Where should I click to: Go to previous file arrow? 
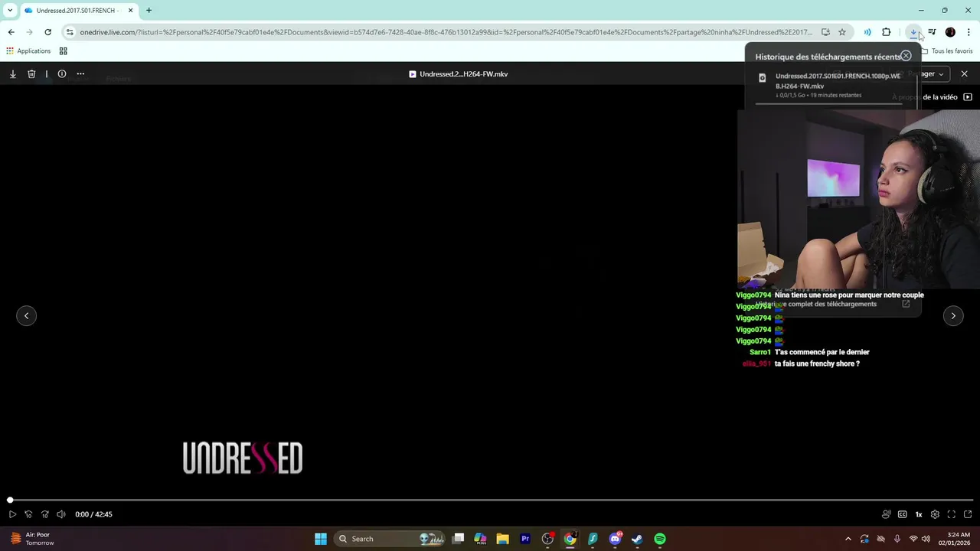click(x=27, y=315)
